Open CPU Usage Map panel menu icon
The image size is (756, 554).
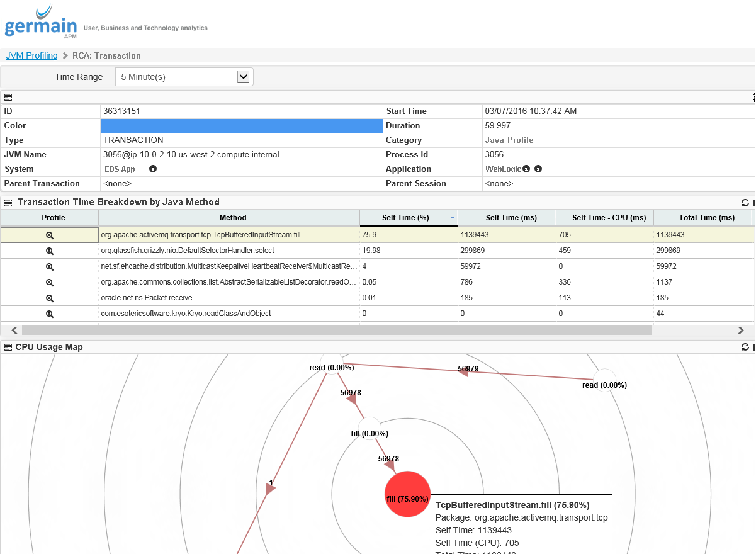(8, 347)
